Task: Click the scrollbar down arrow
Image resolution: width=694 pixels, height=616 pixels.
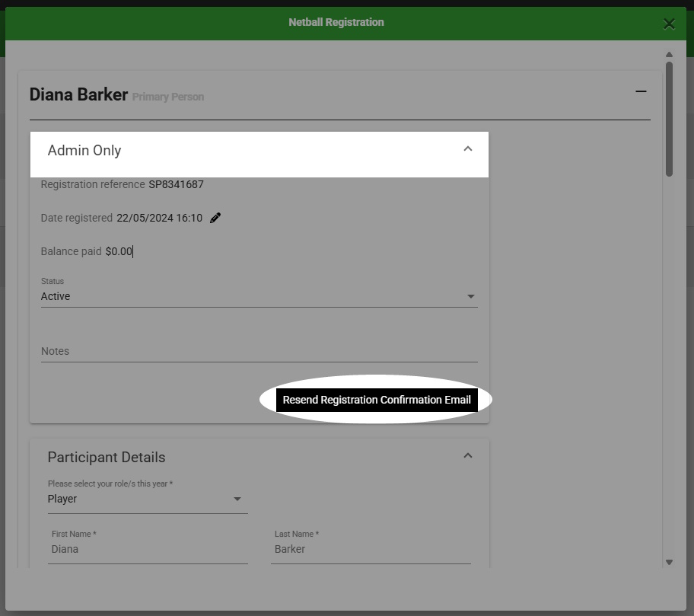Action: (669, 562)
